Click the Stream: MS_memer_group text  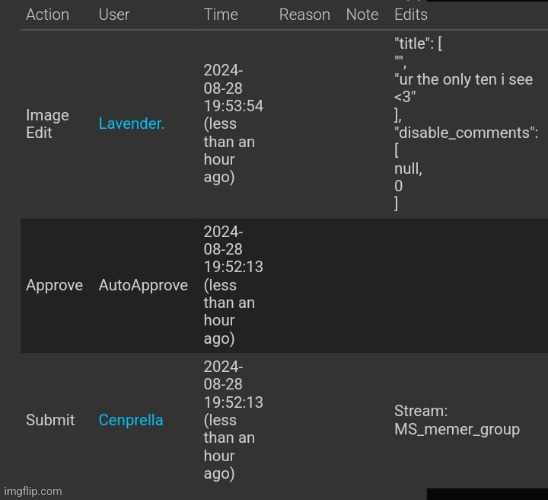(457, 420)
